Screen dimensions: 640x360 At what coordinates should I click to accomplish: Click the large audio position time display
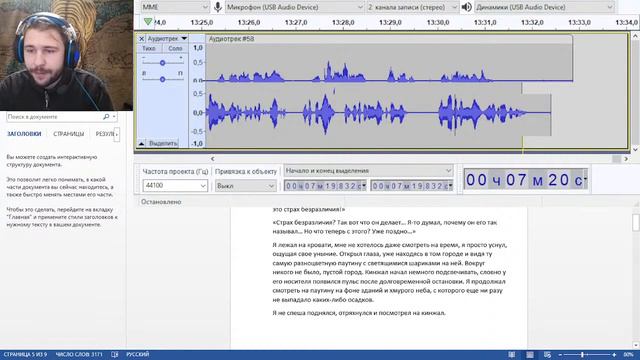click(526, 179)
